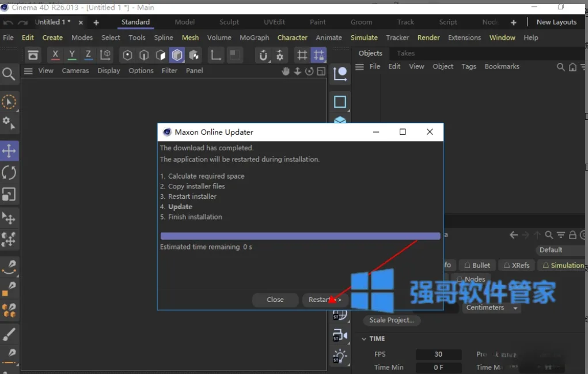Select the Spline pen arc tool

[9, 267]
